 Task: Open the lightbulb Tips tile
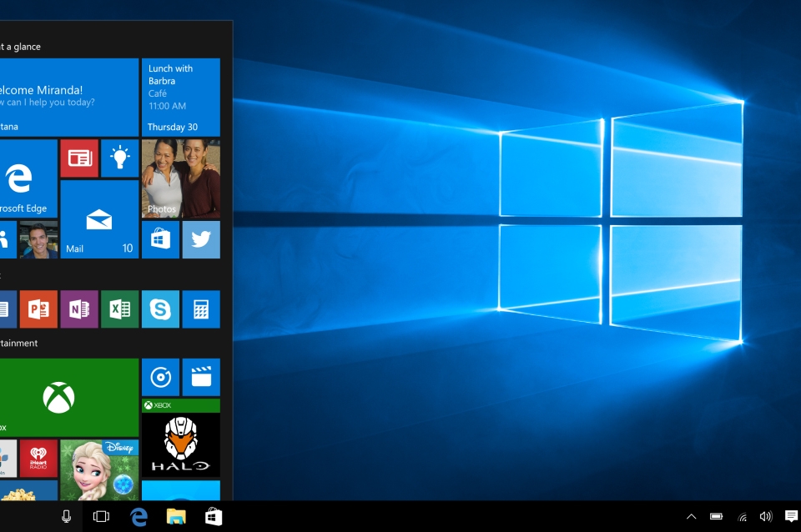(119, 158)
